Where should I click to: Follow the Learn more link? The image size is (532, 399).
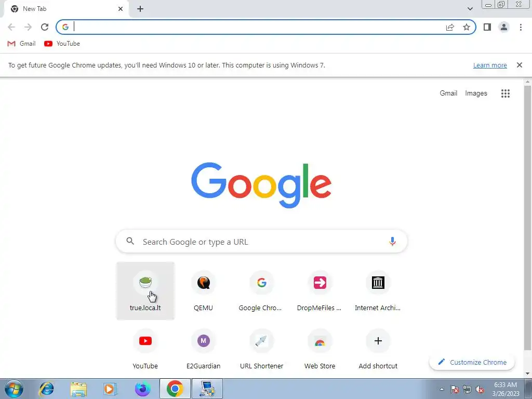(x=490, y=65)
